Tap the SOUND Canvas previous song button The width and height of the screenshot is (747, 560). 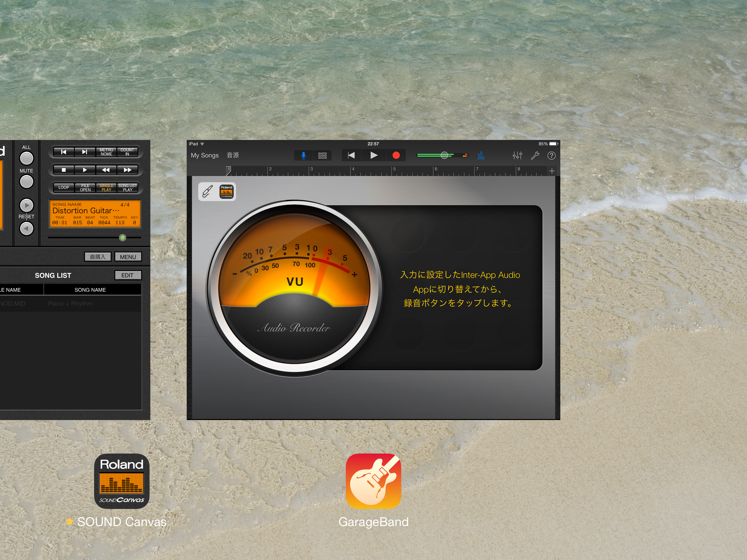(x=63, y=152)
